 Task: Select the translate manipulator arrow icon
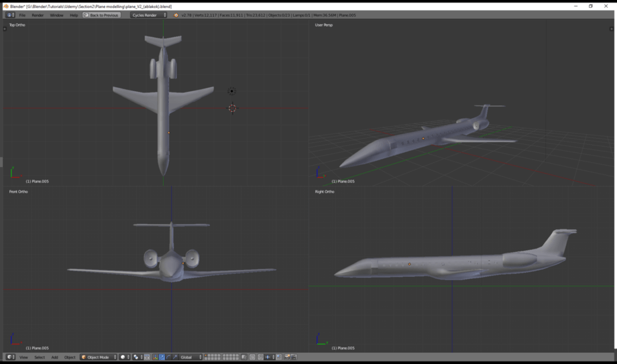click(x=162, y=357)
